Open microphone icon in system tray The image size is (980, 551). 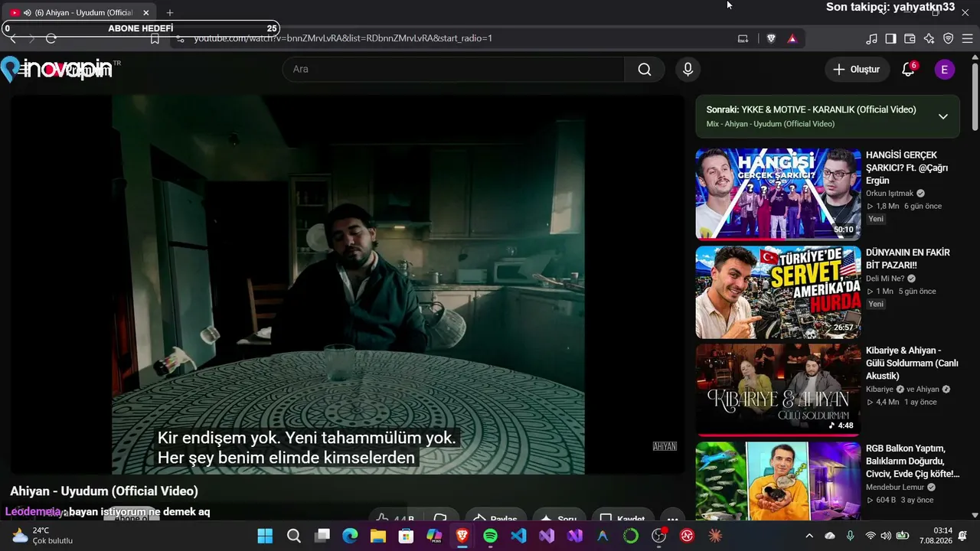(850, 536)
